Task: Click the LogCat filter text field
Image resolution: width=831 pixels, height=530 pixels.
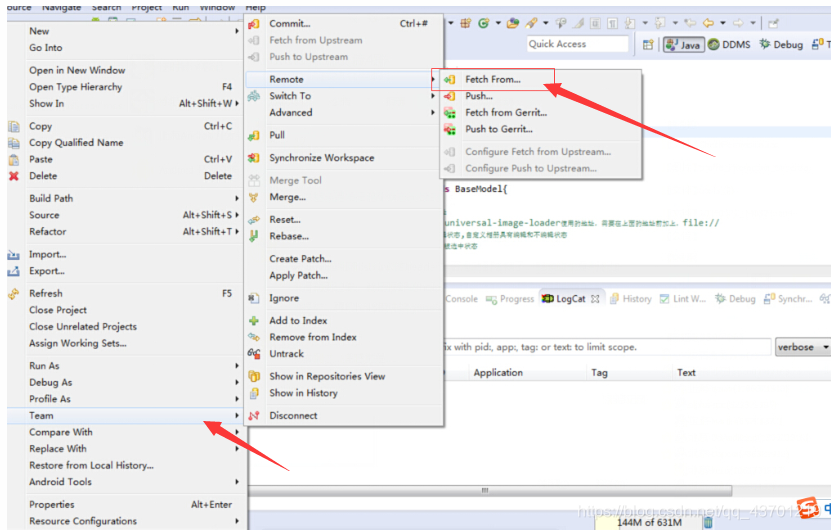Action: (x=607, y=347)
